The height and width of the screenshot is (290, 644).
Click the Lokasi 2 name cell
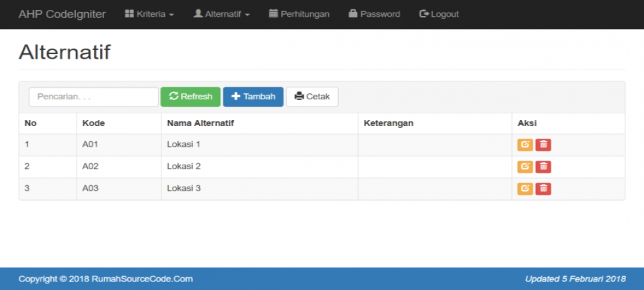pyautogui.click(x=259, y=167)
